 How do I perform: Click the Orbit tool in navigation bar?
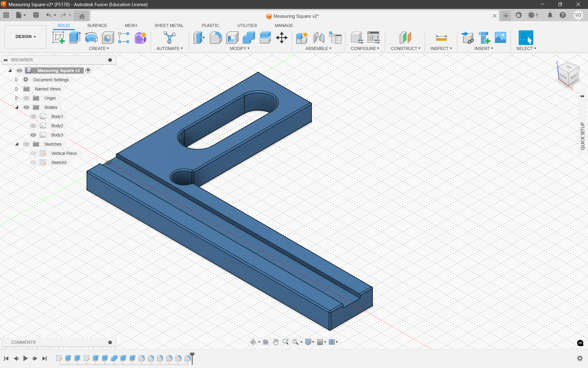pos(253,342)
